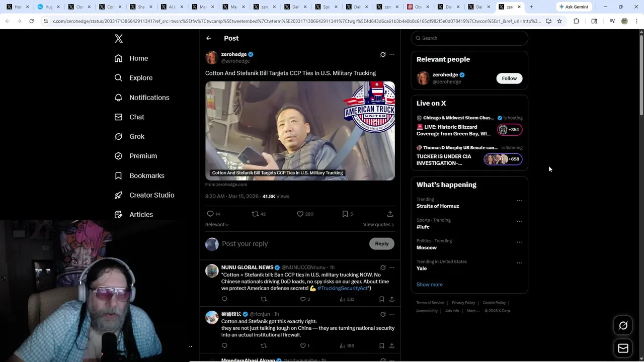Click Ask Gemini button
Image resolution: width=644 pixels, height=362 pixels.
pyautogui.click(x=574, y=7)
